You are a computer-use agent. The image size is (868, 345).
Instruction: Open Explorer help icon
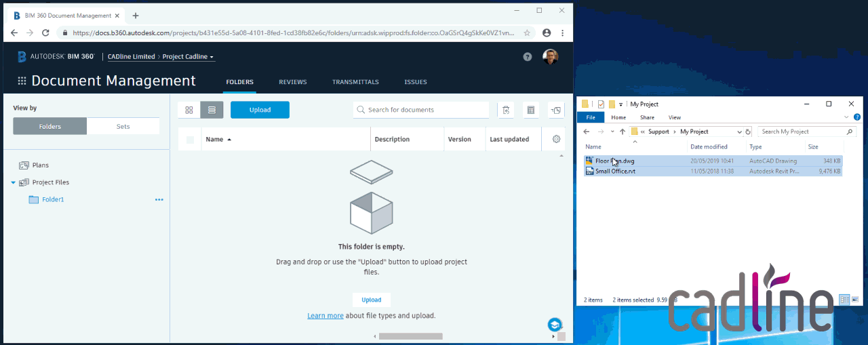(x=858, y=117)
